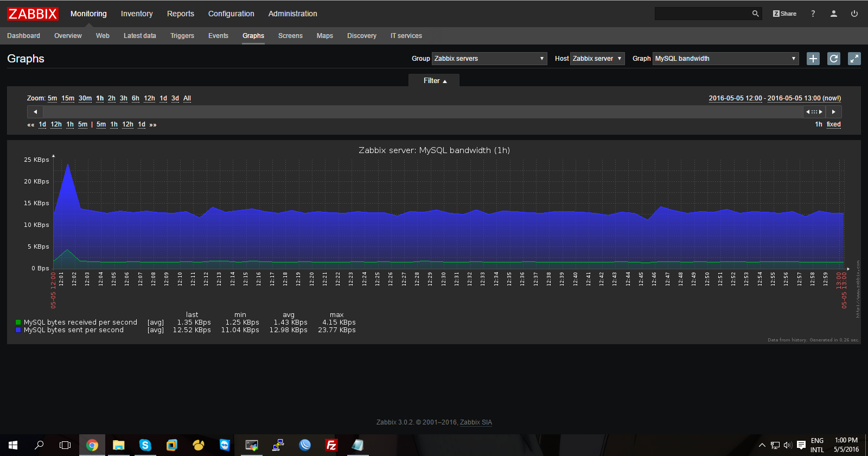Viewport: 868px width, 456px height.
Task: Click the search magnifier icon
Action: click(x=755, y=14)
